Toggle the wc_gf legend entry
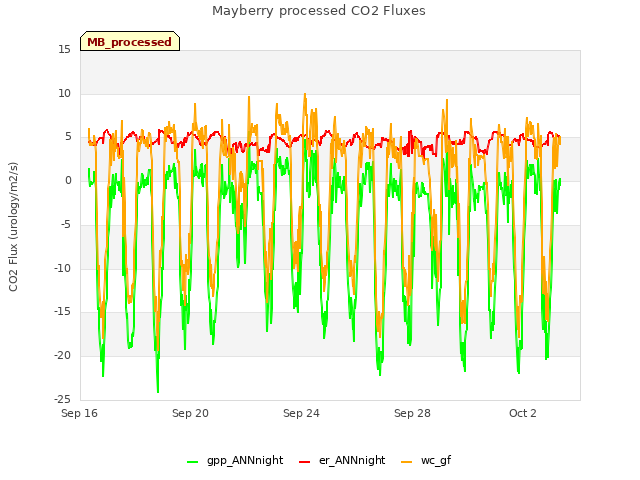This screenshot has height=480, width=640. click(x=426, y=460)
